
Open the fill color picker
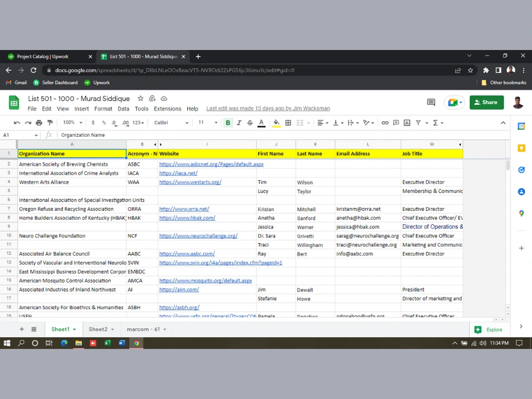point(277,123)
